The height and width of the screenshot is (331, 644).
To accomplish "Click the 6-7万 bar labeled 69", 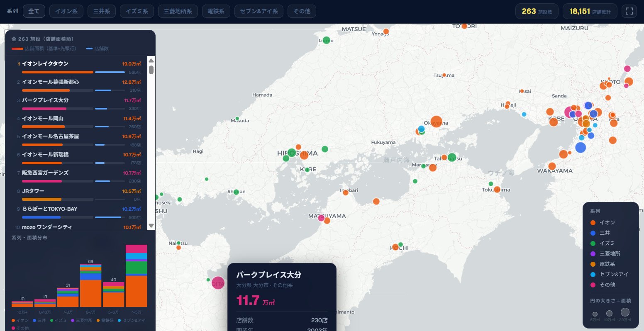I will tap(90, 285).
